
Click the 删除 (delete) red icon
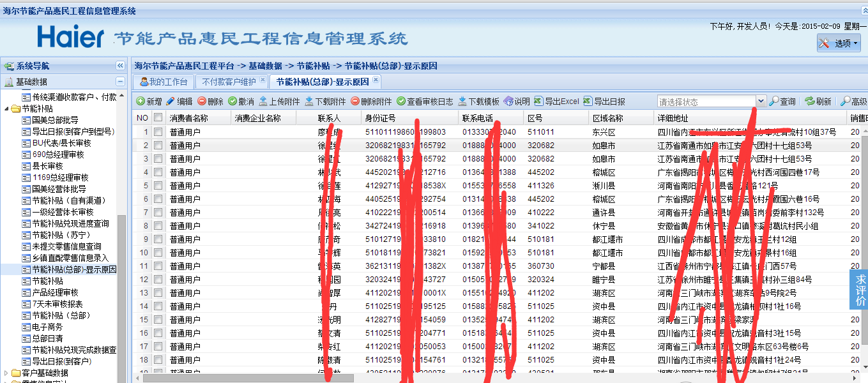[x=202, y=101]
